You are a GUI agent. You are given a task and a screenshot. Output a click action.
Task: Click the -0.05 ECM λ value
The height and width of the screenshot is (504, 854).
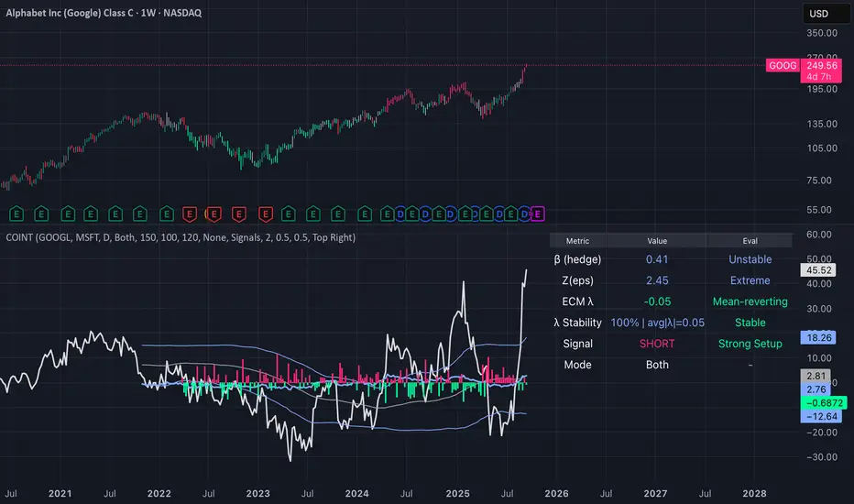point(657,301)
